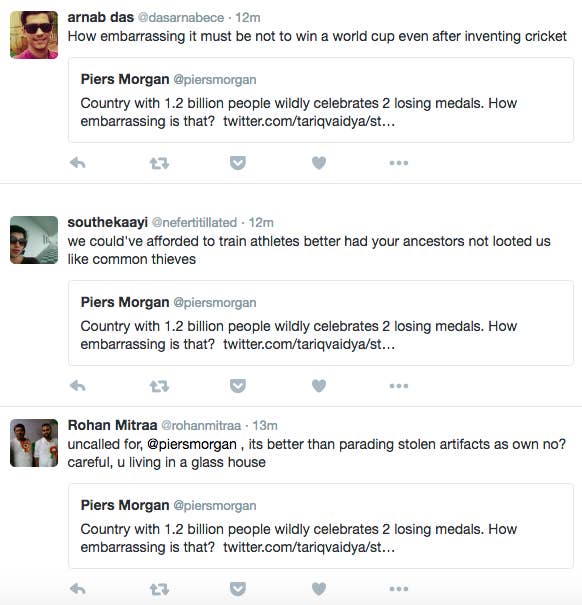The width and height of the screenshot is (582, 605).
Task: Retweet Rohan Mitraa's glass house tweet
Action: [159, 589]
